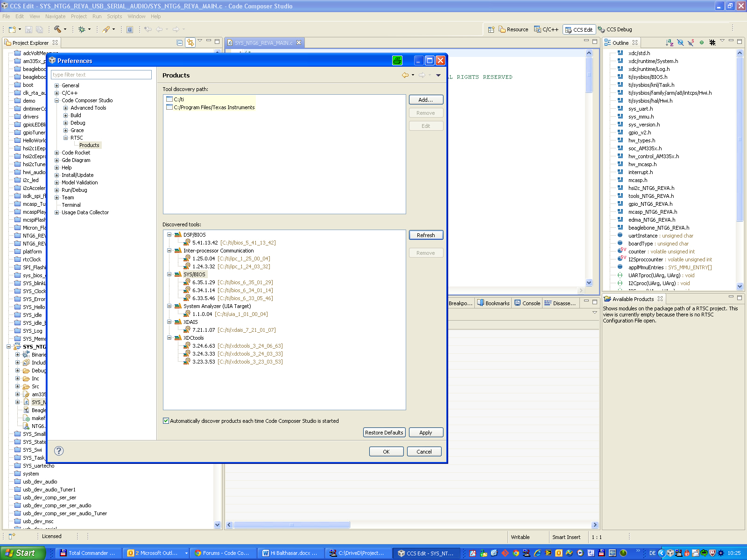Click Adobe Reader icon in taskbar quick launch
This screenshot has height=560, width=747.
(473, 553)
